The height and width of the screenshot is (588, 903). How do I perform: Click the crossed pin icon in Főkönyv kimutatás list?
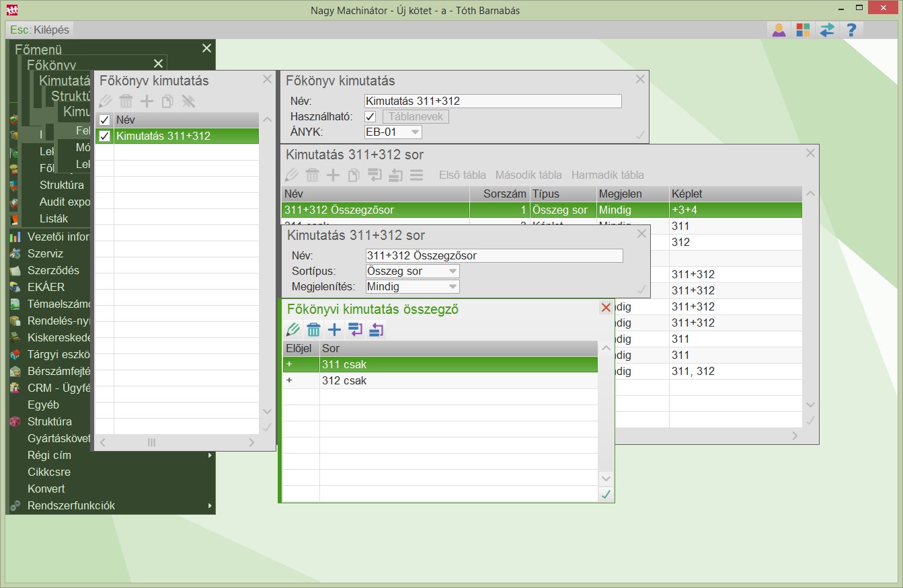pos(188,101)
